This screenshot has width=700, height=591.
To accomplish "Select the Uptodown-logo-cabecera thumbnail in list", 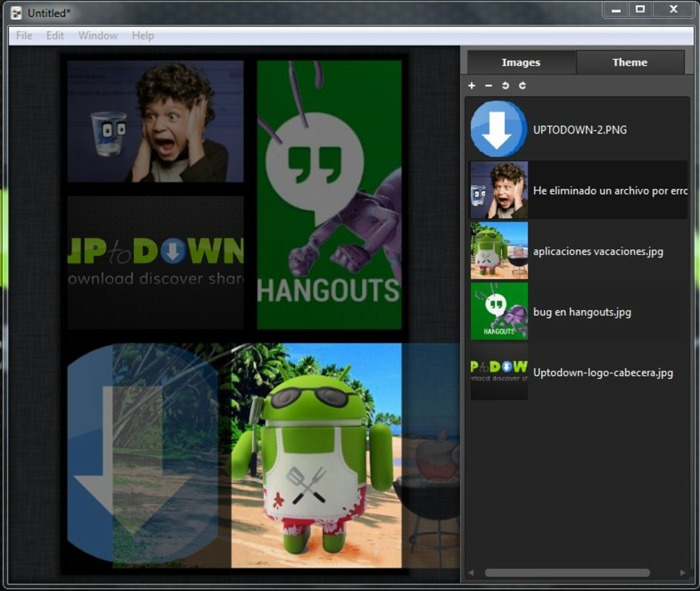I will [x=499, y=372].
